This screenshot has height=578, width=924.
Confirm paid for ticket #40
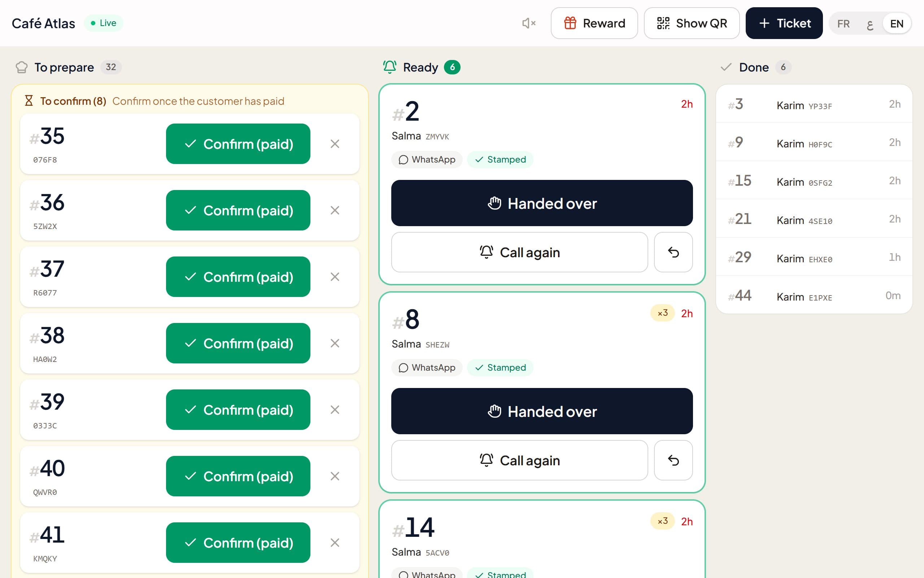[x=238, y=476]
